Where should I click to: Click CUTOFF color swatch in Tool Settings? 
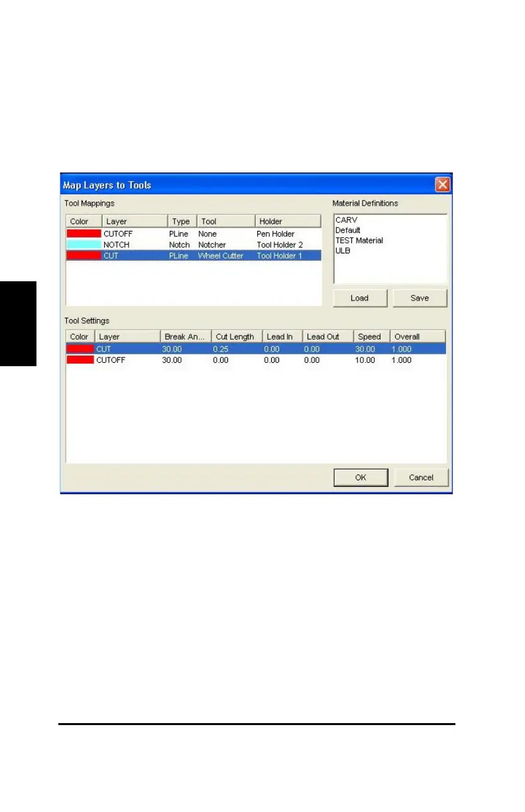coord(80,360)
